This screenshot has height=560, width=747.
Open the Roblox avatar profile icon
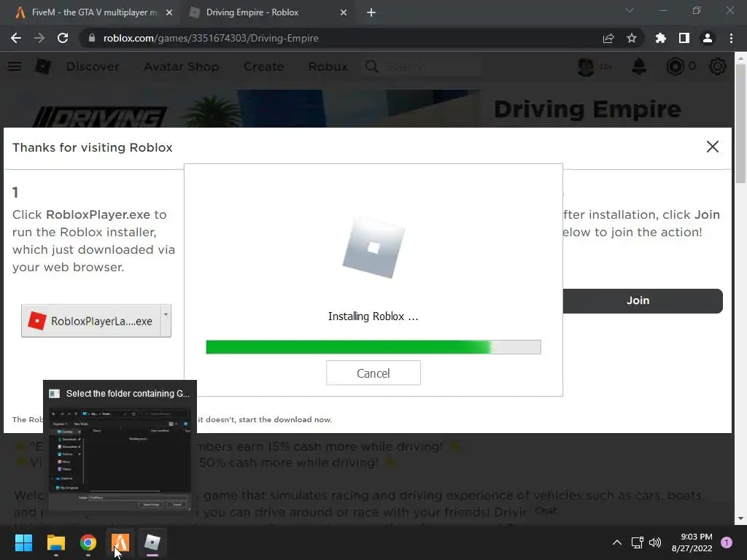click(x=586, y=66)
